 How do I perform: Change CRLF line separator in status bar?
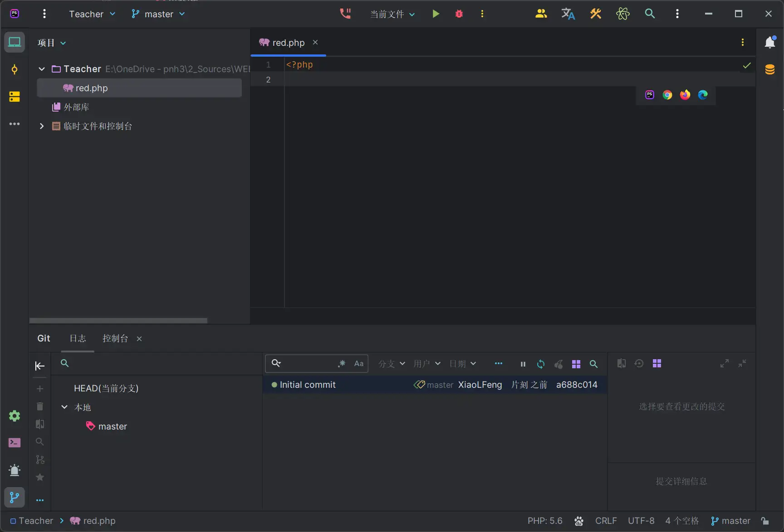[606, 521]
